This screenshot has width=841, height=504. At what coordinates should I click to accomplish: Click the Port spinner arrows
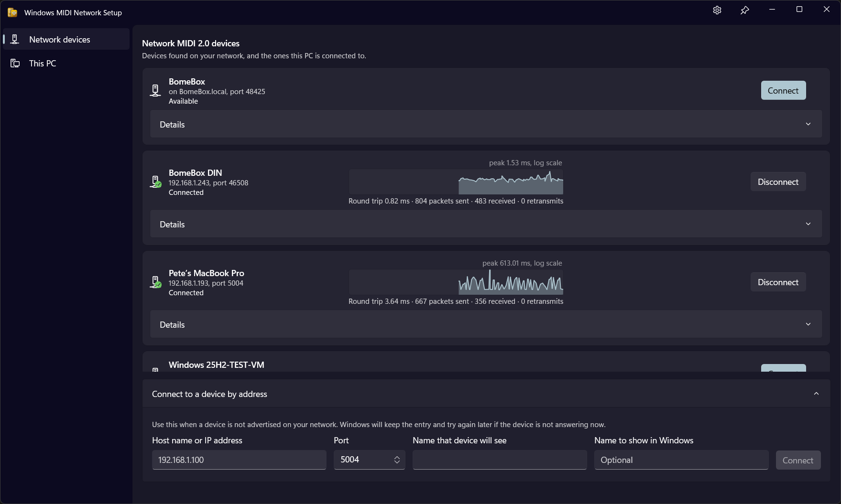click(397, 460)
